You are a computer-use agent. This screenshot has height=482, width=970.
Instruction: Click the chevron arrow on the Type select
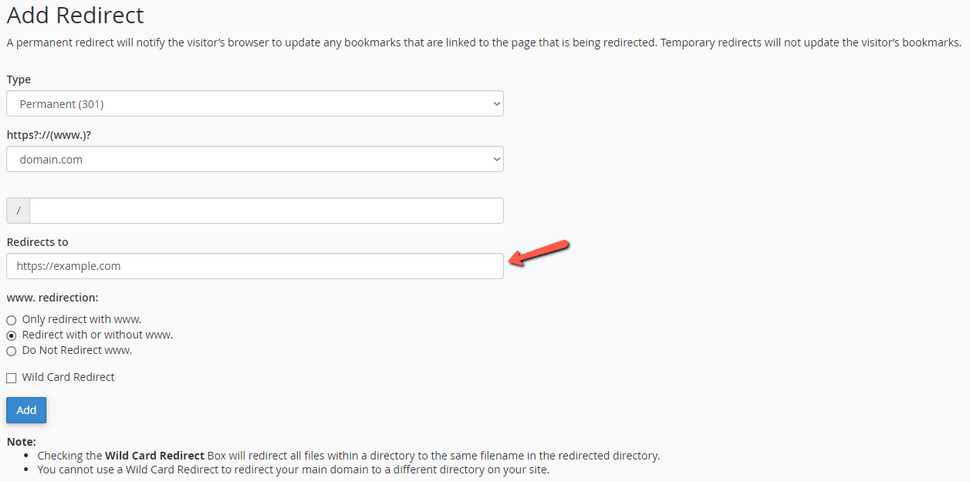[x=496, y=104]
